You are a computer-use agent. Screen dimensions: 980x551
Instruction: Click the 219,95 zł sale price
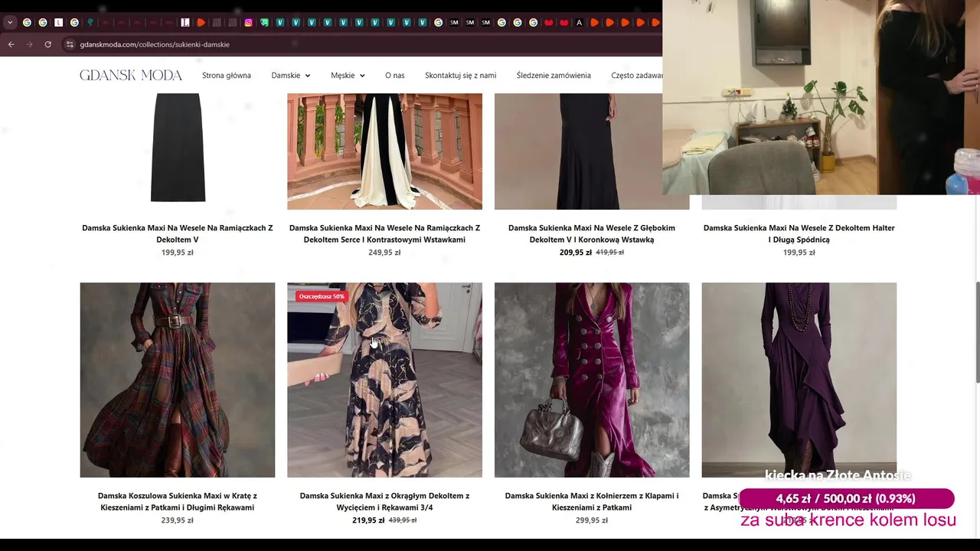pyautogui.click(x=369, y=520)
